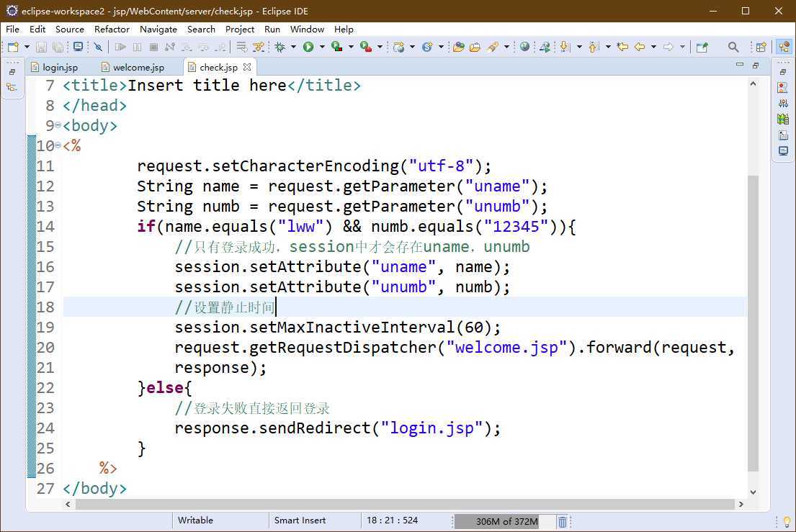Click the vertical scrollbar thumb
Viewport: 796px width, 532px height.
pos(753,323)
